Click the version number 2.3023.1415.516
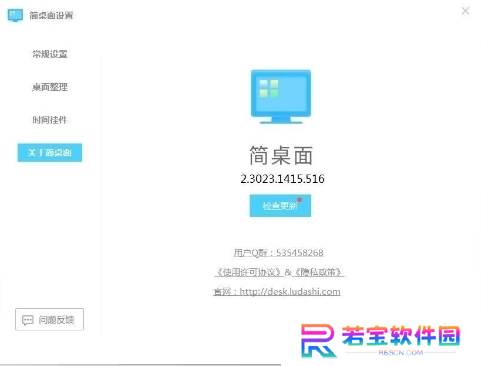 [x=282, y=179]
